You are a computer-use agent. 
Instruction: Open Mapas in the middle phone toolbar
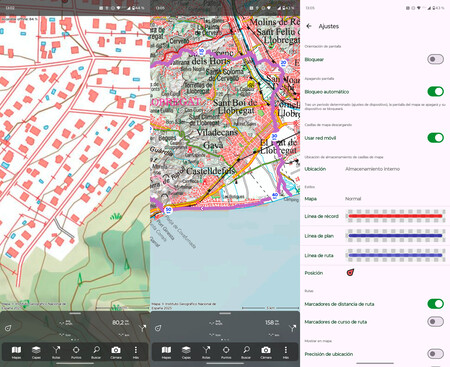[166, 352]
